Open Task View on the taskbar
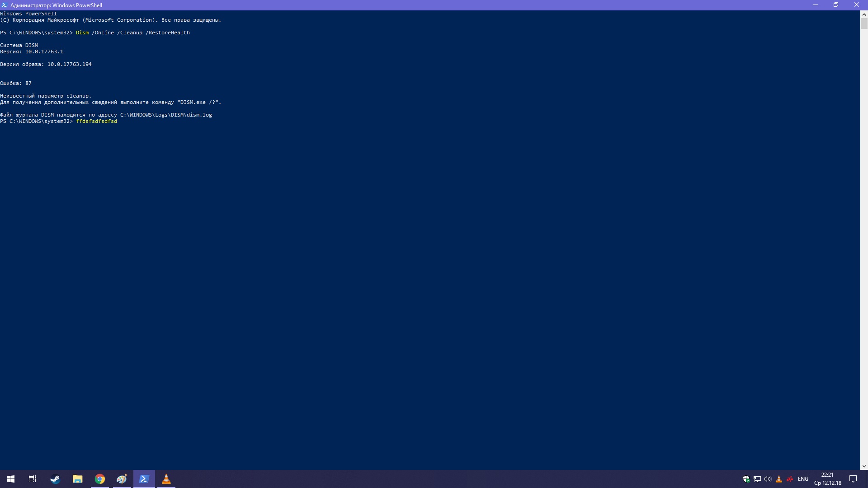This screenshot has width=868, height=488. [x=33, y=479]
